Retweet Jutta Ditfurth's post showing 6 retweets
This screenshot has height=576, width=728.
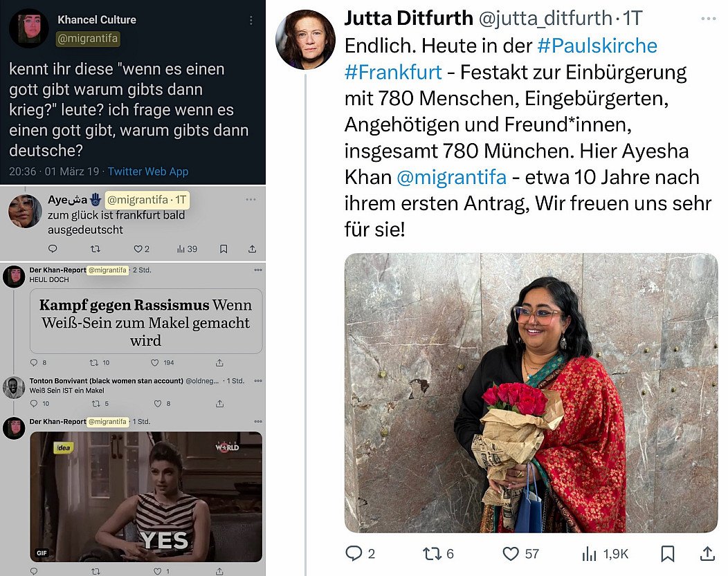431,553
